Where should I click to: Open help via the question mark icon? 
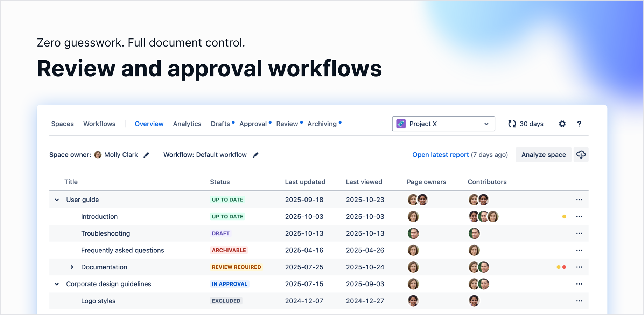click(x=580, y=124)
